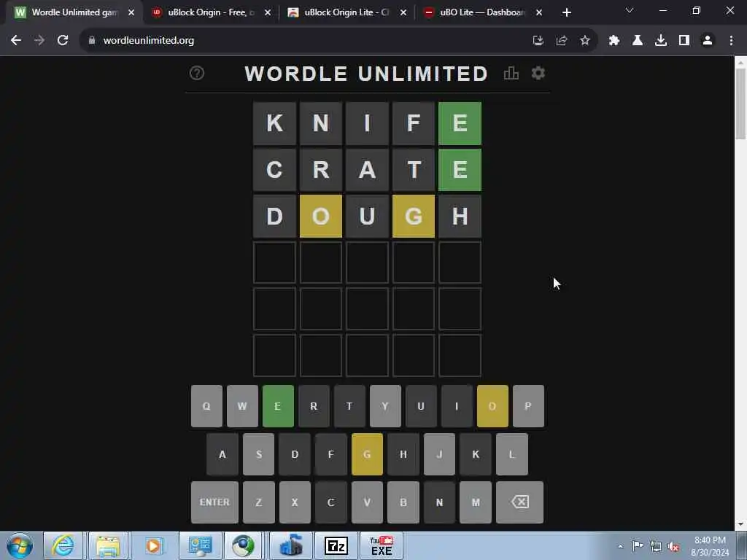Tap the L key on the keyboard
Screen dimensions: 747x560
(x=512, y=454)
